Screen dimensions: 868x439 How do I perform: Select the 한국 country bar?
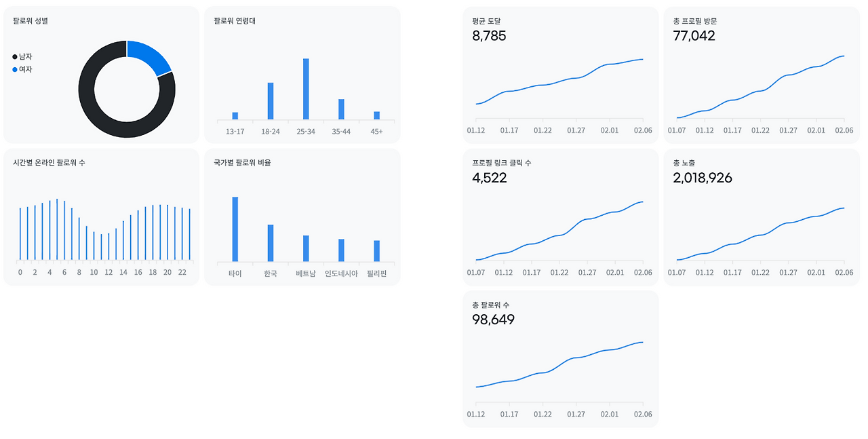click(x=271, y=243)
